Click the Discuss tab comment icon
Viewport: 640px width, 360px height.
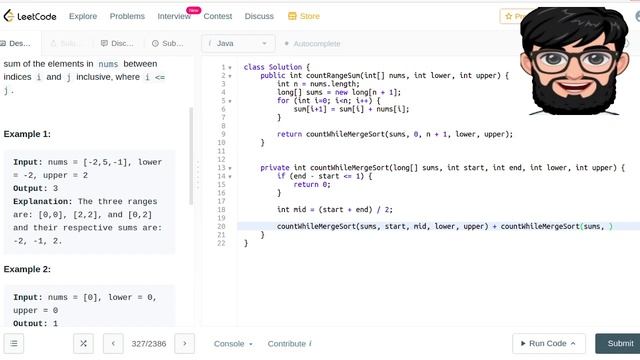coord(104,43)
